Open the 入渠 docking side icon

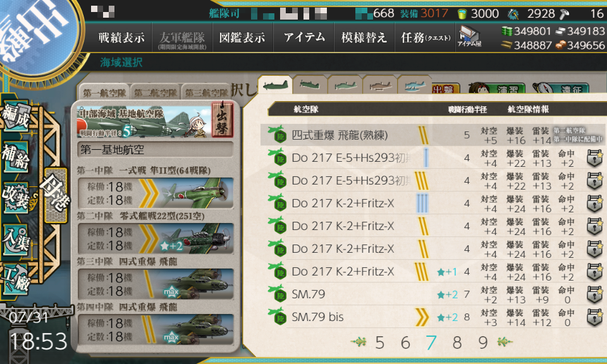click(15, 239)
